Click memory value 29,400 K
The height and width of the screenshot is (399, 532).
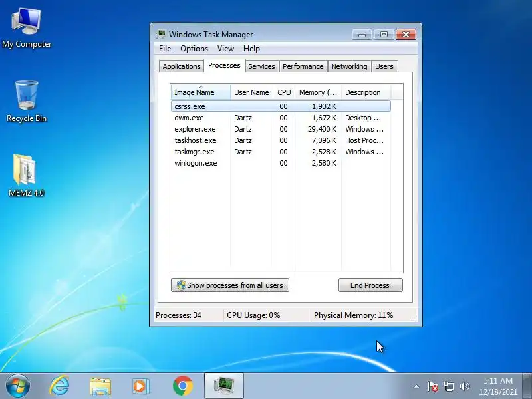pyautogui.click(x=322, y=129)
